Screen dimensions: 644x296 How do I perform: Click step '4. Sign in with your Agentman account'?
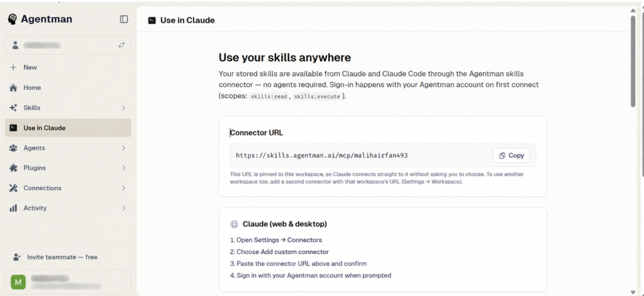[311, 275]
